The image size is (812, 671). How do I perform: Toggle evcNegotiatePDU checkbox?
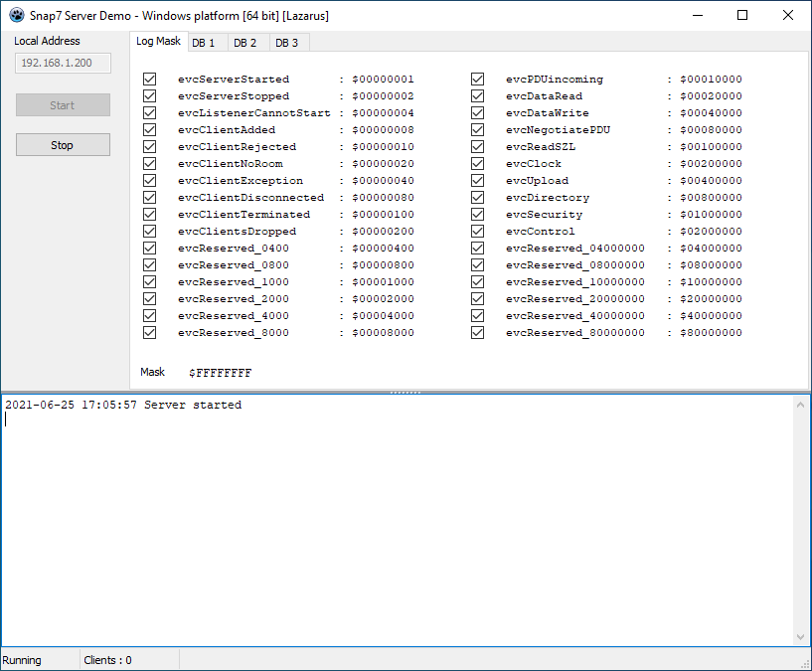coord(477,129)
